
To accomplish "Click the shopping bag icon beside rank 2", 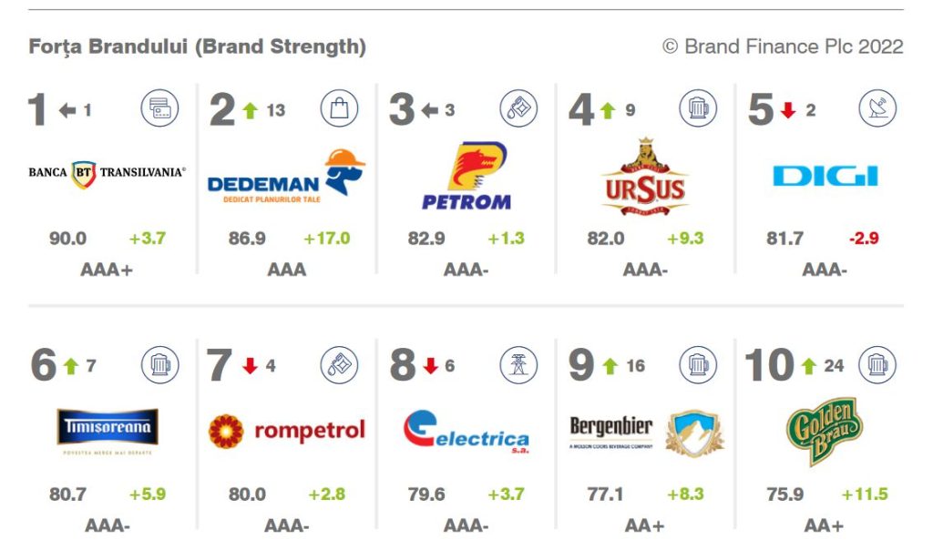I will click(339, 108).
